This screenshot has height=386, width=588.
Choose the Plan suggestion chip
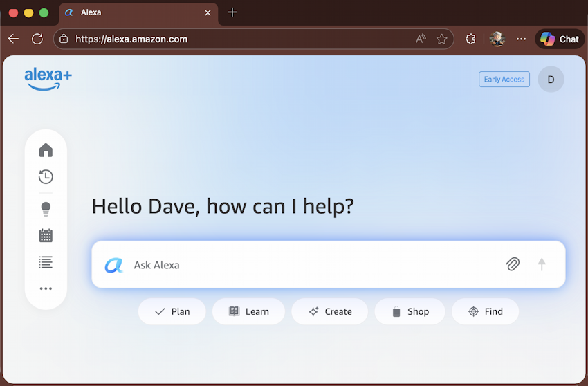click(172, 311)
